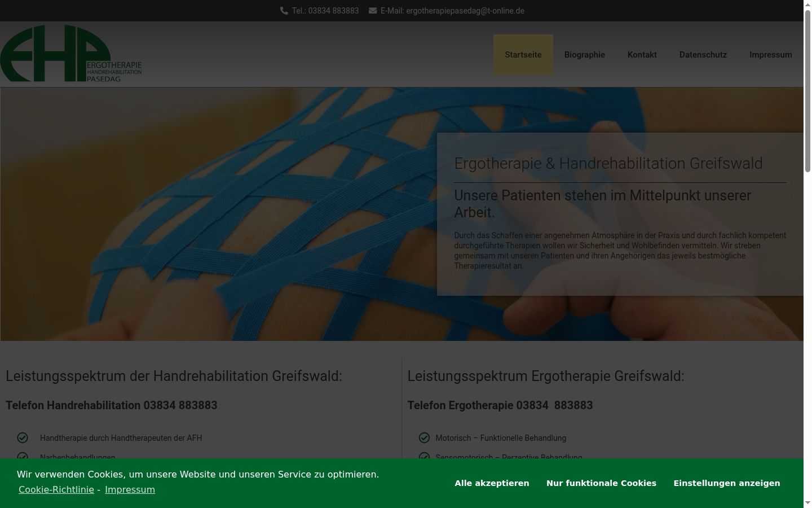This screenshot has height=508, width=812.
Task: Click the vertical page scrollbar thumb
Action: (x=807, y=90)
